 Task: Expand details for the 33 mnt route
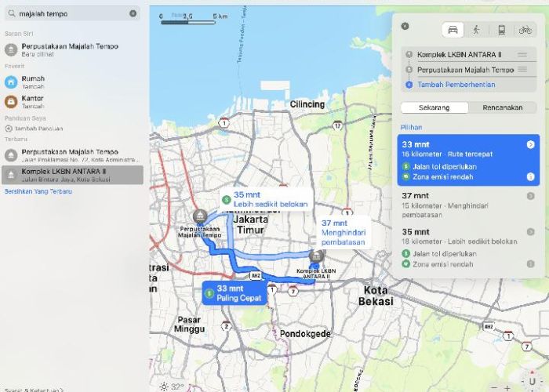coord(530,144)
